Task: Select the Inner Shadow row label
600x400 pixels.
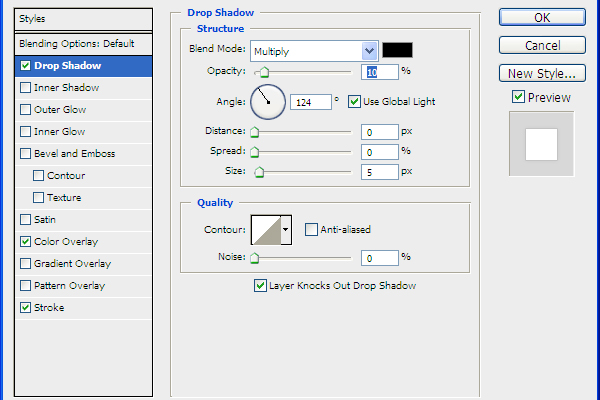Action: click(67, 88)
